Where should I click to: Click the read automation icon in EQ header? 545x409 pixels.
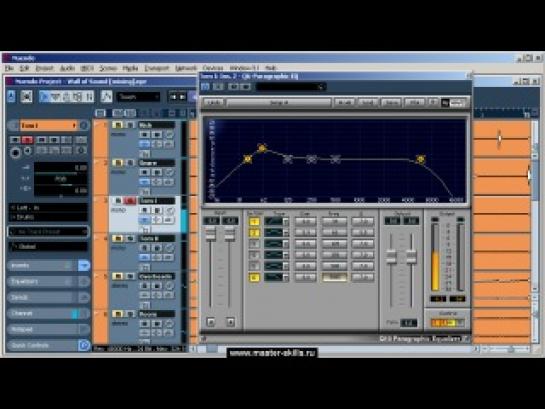click(233, 87)
